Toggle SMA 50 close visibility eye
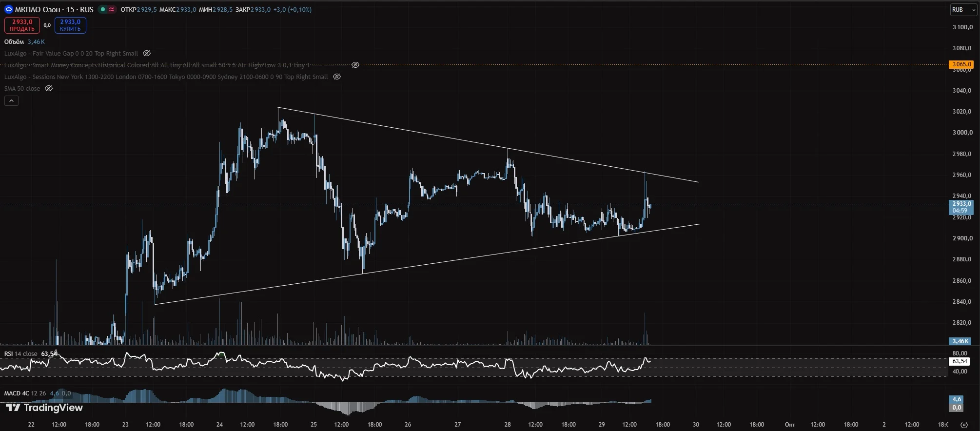The image size is (980, 431). [49, 88]
